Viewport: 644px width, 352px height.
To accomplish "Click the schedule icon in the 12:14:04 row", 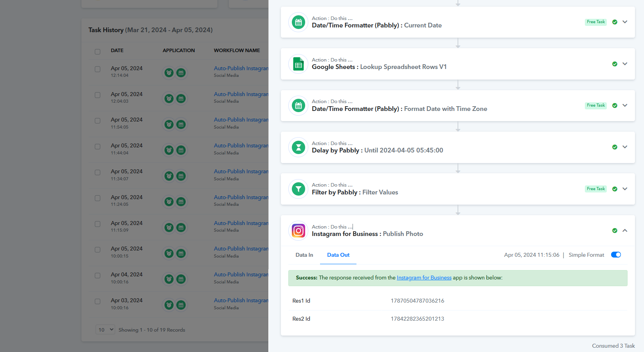I will [169, 73].
